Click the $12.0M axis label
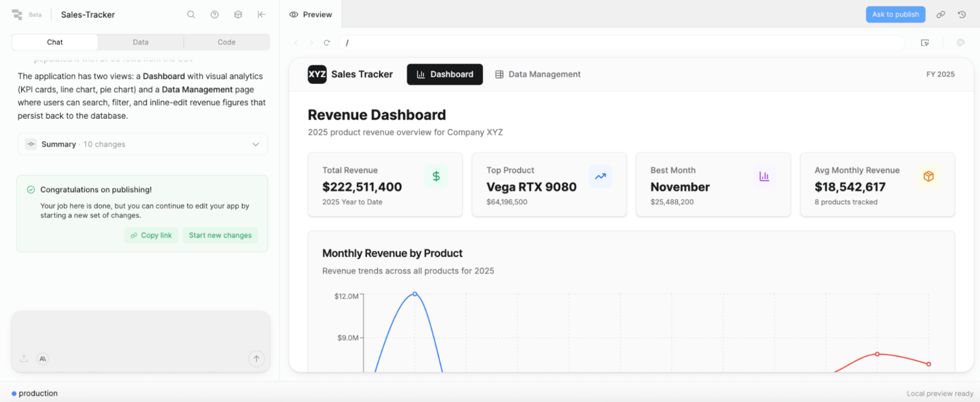This screenshot has height=402, width=980. coord(346,296)
